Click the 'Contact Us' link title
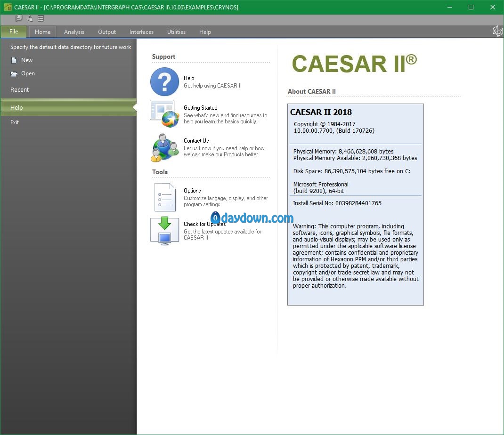The width and height of the screenshot is (504, 435). (196, 141)
